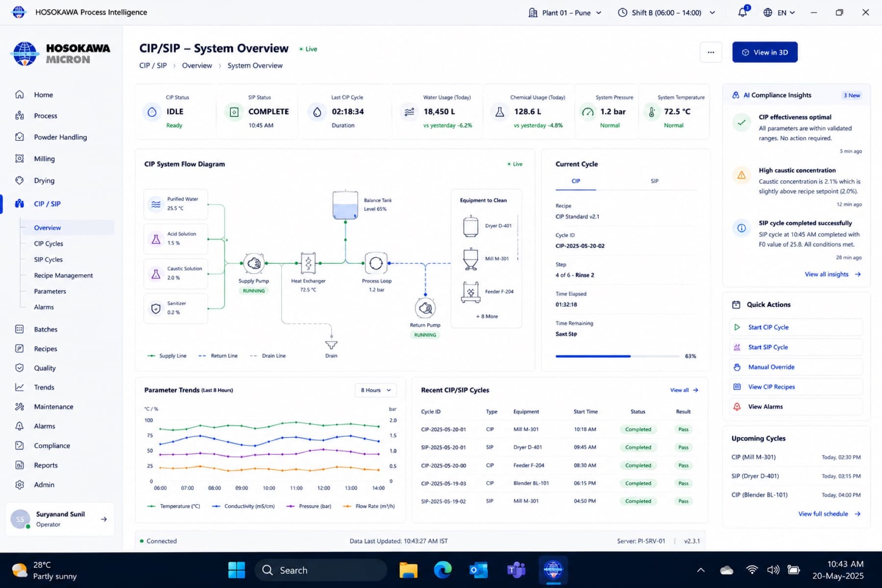
Task: Open SIP Cycles in sidebar submenu
Action: (49, 260)
